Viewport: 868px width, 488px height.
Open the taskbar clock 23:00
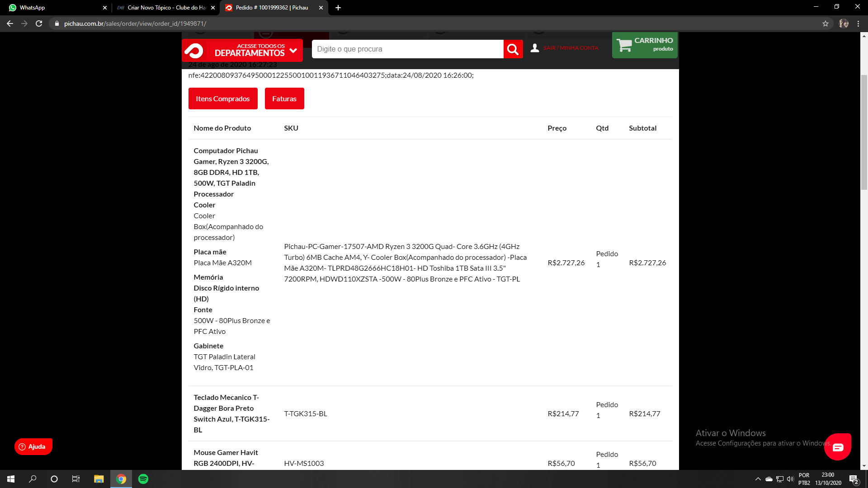point(828,479)
